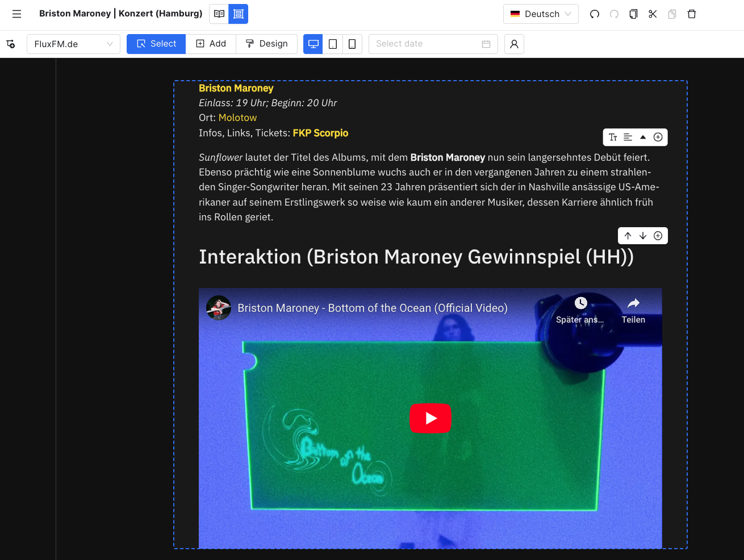Screen dimensions: 744x560
Task: Click the solid up triangle in text toolbar
Action: [x=643, y=137]
